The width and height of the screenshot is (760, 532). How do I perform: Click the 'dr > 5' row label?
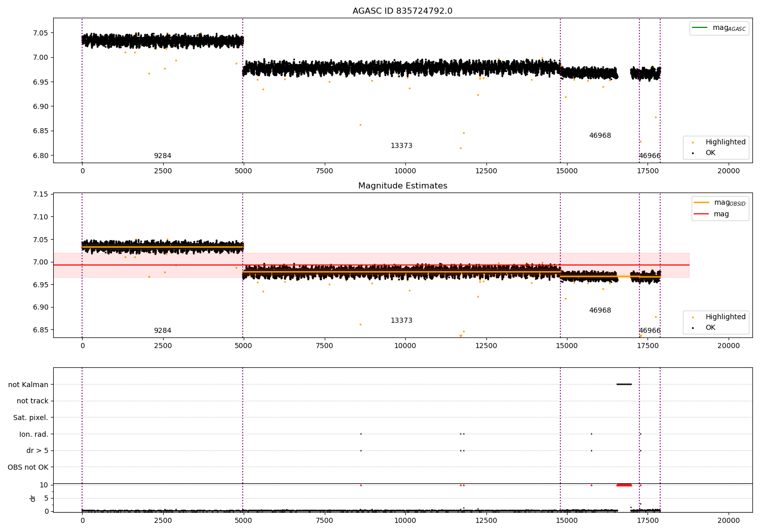(x=37, y=451)
